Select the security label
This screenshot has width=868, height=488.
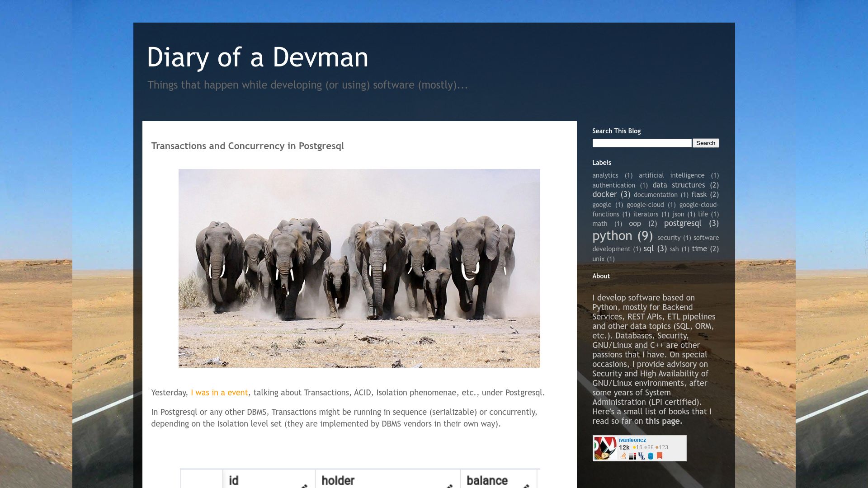(x=669, y=238)
